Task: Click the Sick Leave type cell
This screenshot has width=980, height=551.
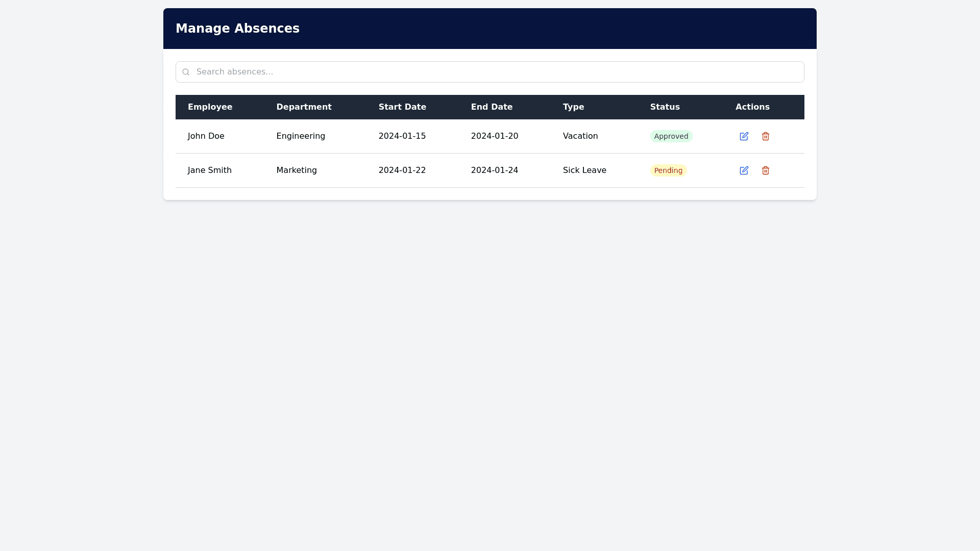Action: click(x=584, y=170)
